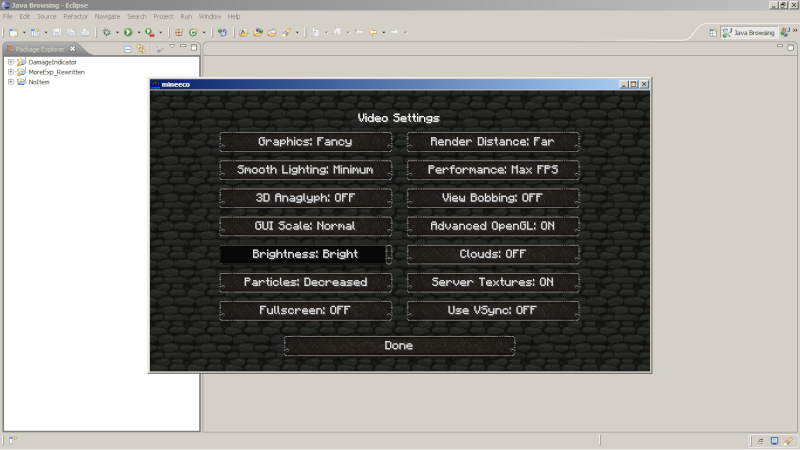800x450 pixels.
Task: Click Render Distance: Far button
Action: [493, 142]
